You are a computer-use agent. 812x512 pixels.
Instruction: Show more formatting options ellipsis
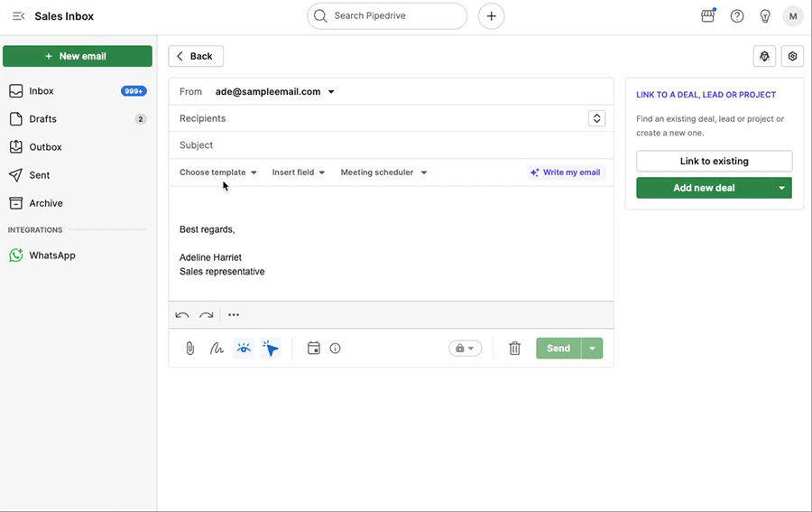[x=234, y=314]
